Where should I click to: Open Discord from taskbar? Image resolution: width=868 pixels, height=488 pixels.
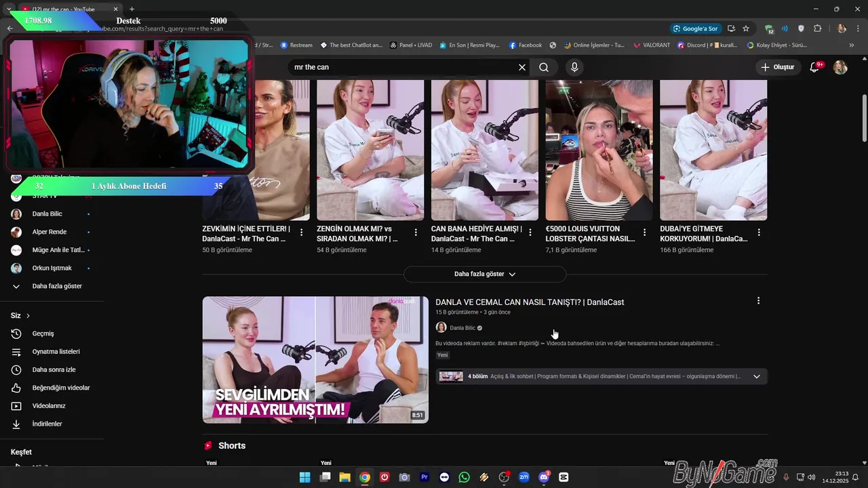point(544,477)
